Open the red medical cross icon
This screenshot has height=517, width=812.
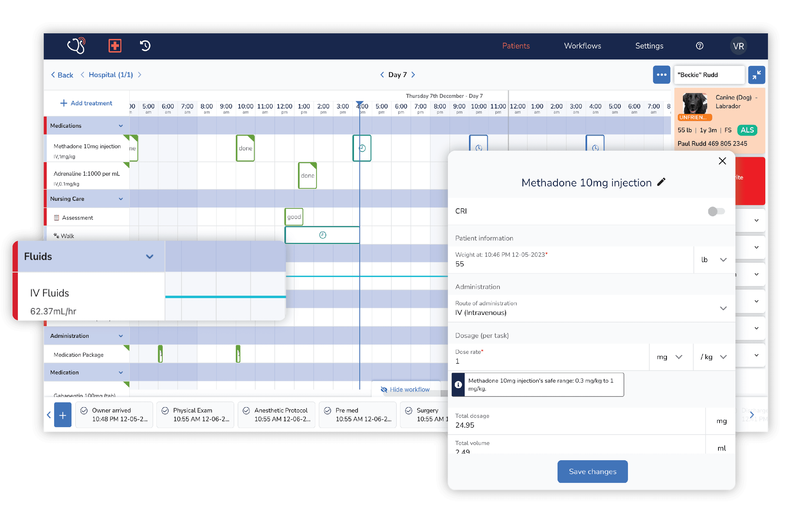pos(115,45)
